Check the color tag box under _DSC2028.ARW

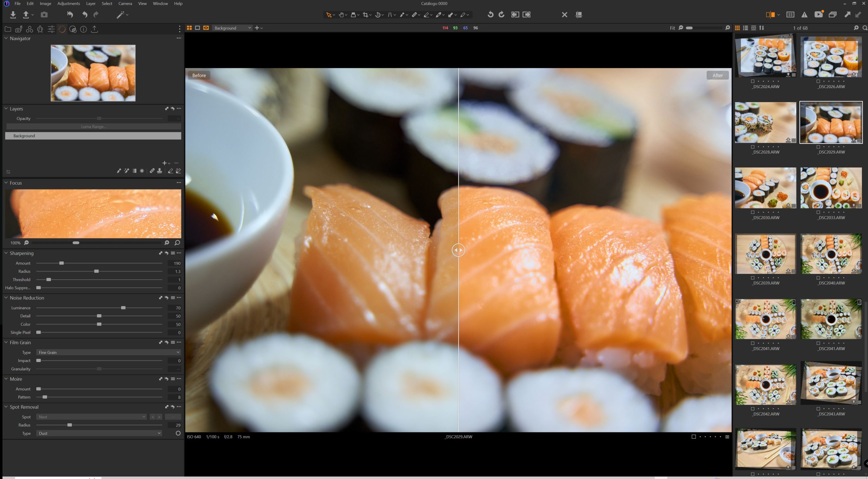click(x=752, y=147)
